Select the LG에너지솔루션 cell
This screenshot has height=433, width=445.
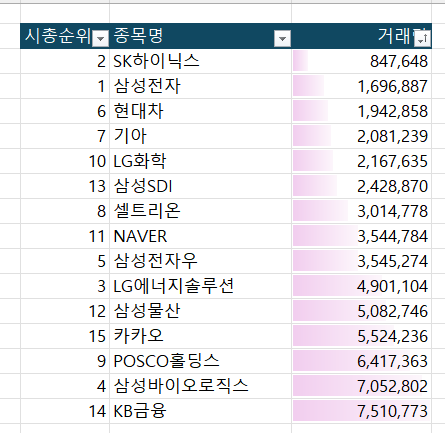point(200,286)
